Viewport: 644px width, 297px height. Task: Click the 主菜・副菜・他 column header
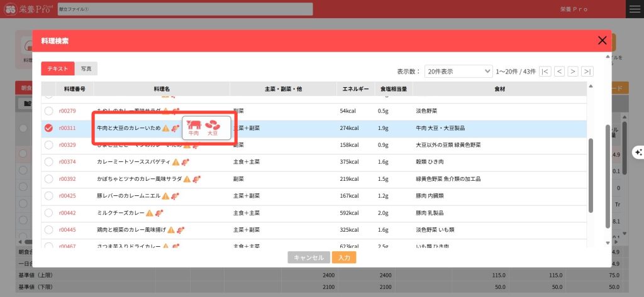click(284, 89)
